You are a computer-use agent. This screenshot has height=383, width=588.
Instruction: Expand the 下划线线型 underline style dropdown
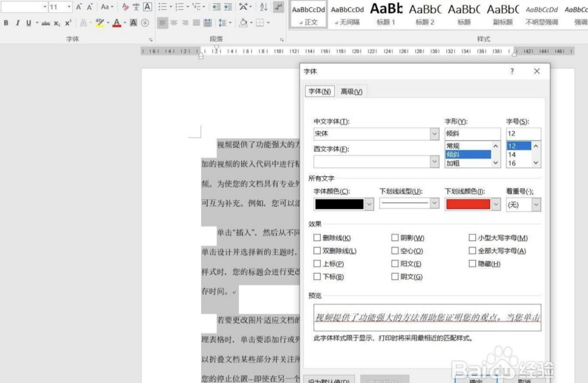[x=434, y=203]
